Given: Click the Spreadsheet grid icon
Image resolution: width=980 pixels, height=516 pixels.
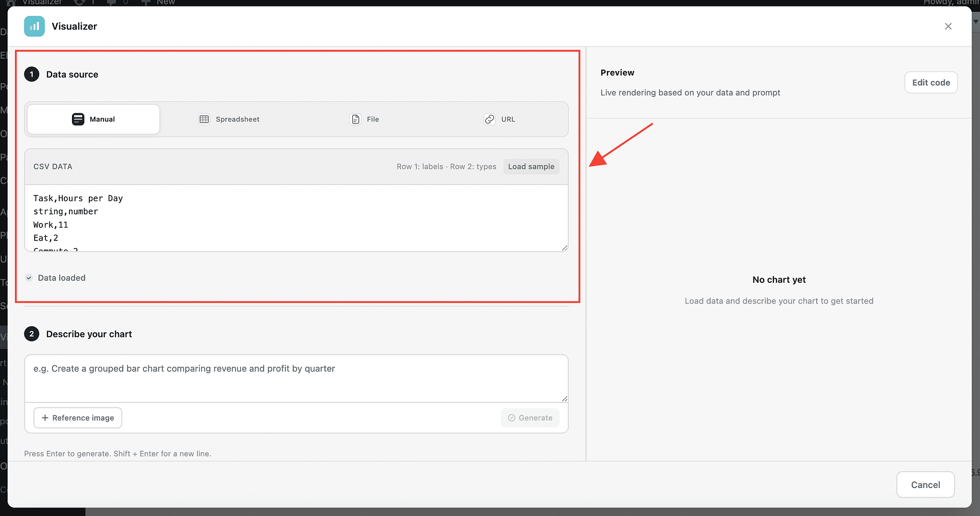Looking at the screenshot, I should pyautogui.click(x=204, y=119).
